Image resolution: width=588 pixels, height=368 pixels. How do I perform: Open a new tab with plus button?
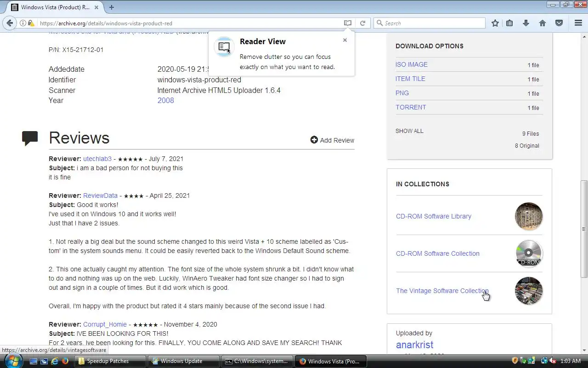click(112, 7)
